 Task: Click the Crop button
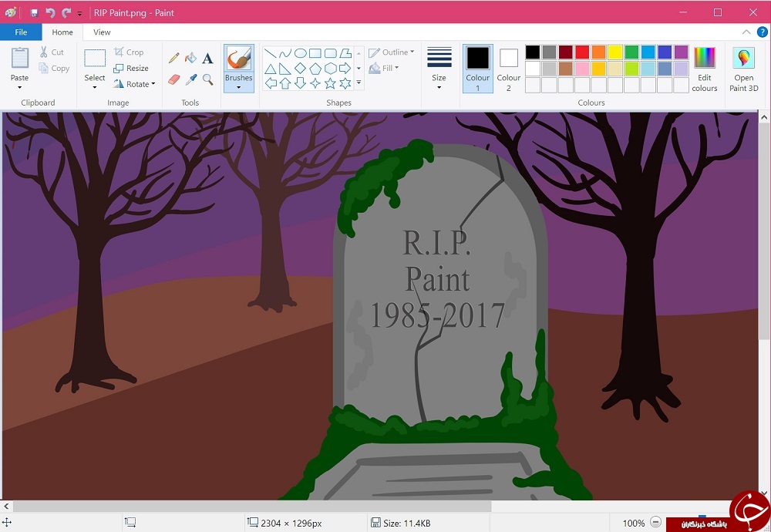[129, 52]
